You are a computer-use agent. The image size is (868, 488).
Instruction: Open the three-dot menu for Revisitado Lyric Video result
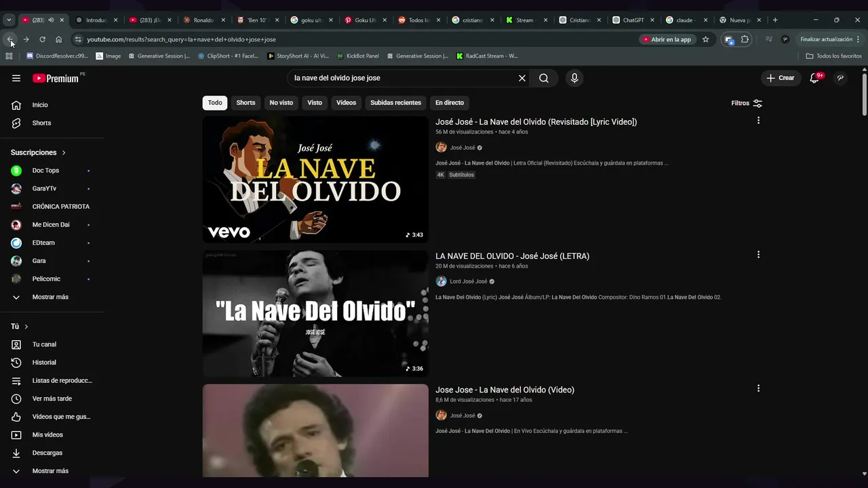[x=758, y=121]
